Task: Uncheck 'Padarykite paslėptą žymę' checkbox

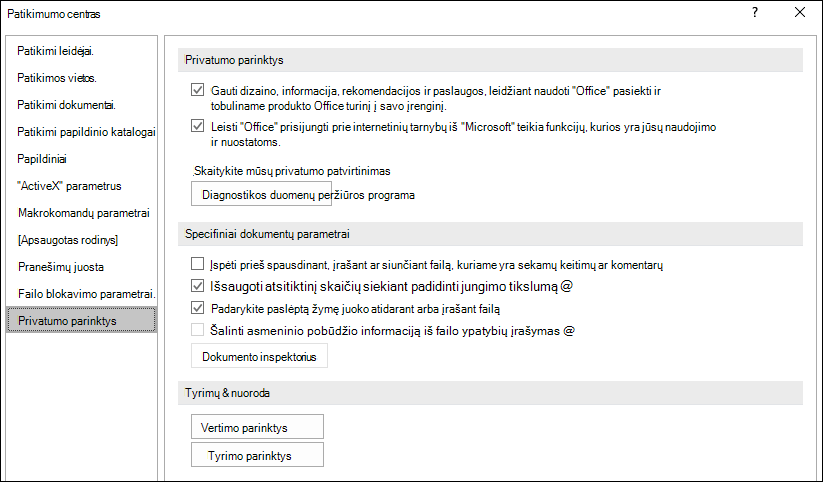Action: click(x=197, y=308)
